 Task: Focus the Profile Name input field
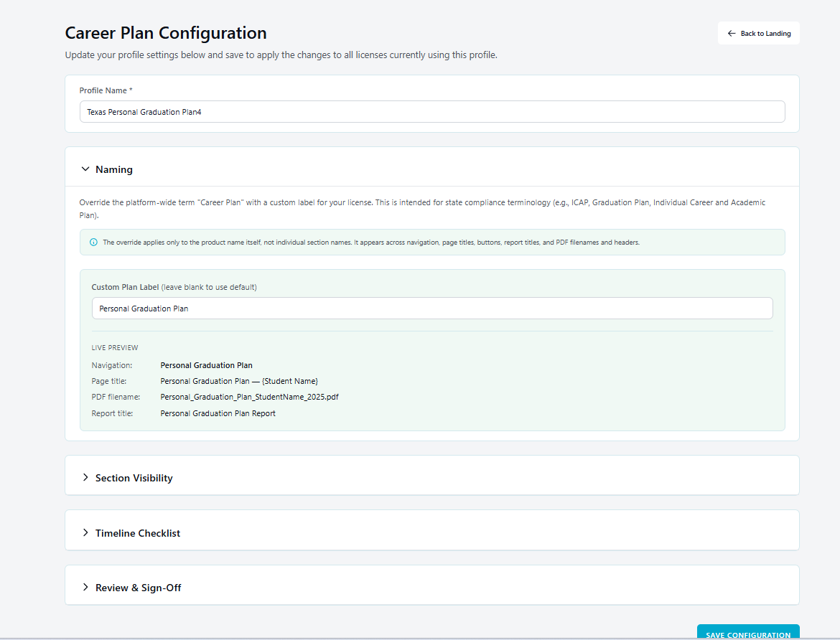pos(431,111)
